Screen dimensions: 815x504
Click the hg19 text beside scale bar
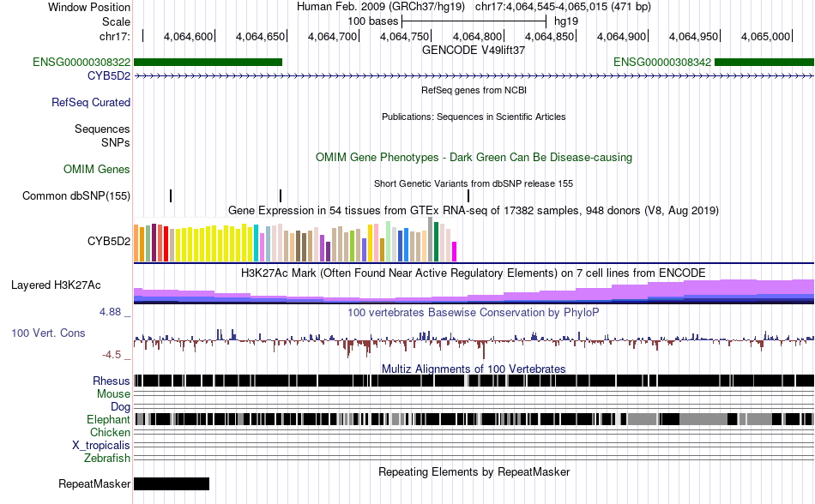coord(566,21)
